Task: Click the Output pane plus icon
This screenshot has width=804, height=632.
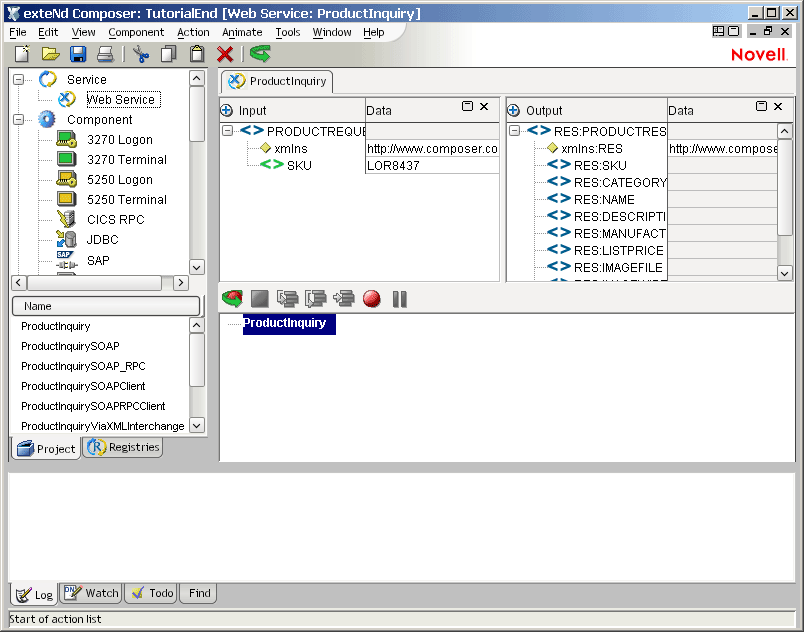Action: click(x=513, y=110)
